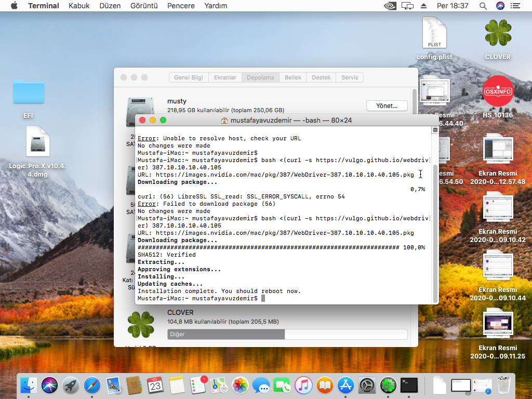This screenshot has width=532, height=399.
Task: Switch to the Ekranlar tab
Action: pyautogui.click(x=225, y=77)
